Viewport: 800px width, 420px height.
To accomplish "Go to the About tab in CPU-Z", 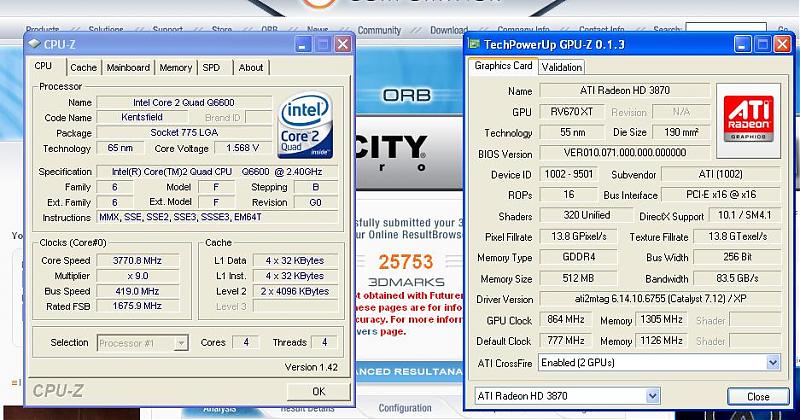I will 251,67.
